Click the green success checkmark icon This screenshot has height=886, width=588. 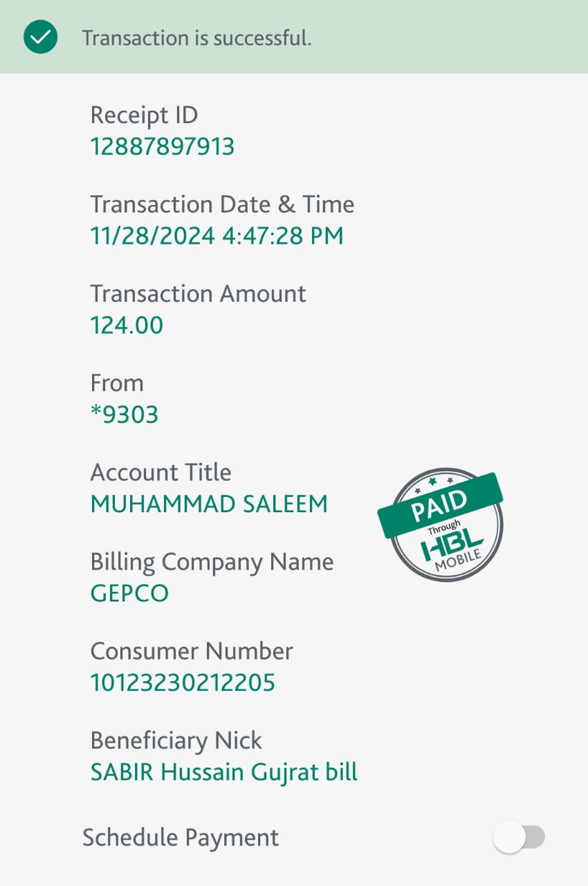[40, 37]
